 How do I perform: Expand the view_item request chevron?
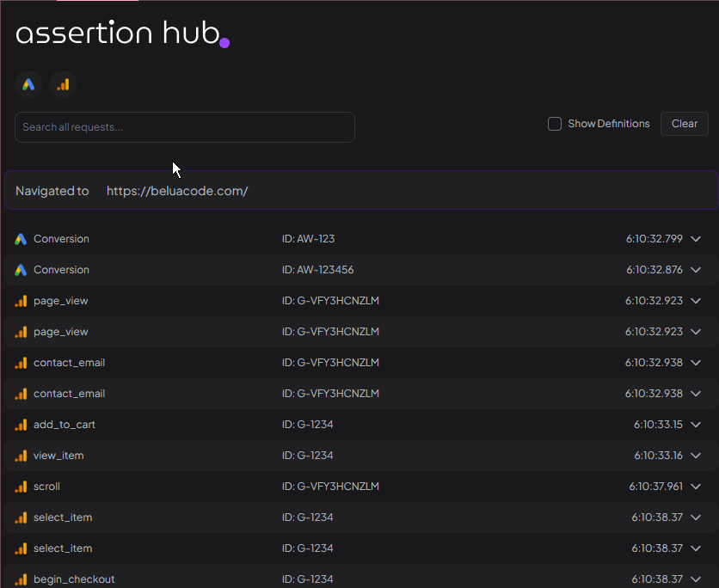[696, 456]
